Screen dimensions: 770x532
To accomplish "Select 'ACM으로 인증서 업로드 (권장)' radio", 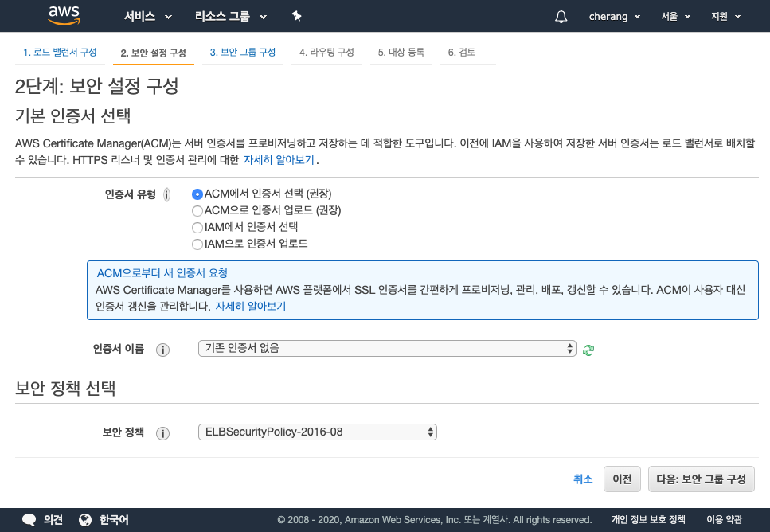I will pos(197,211).
